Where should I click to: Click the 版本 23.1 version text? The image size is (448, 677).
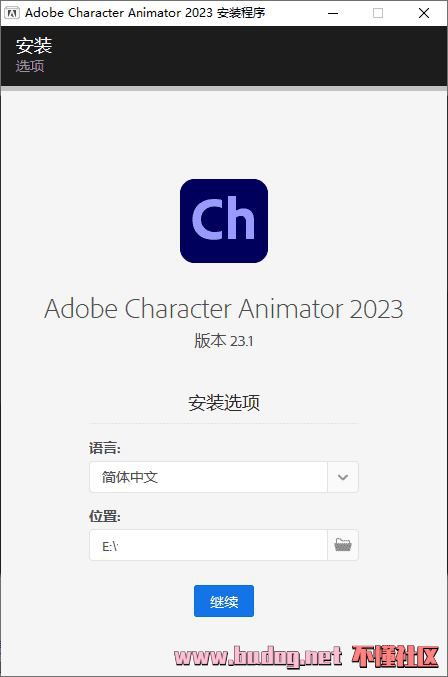(224, 341)
